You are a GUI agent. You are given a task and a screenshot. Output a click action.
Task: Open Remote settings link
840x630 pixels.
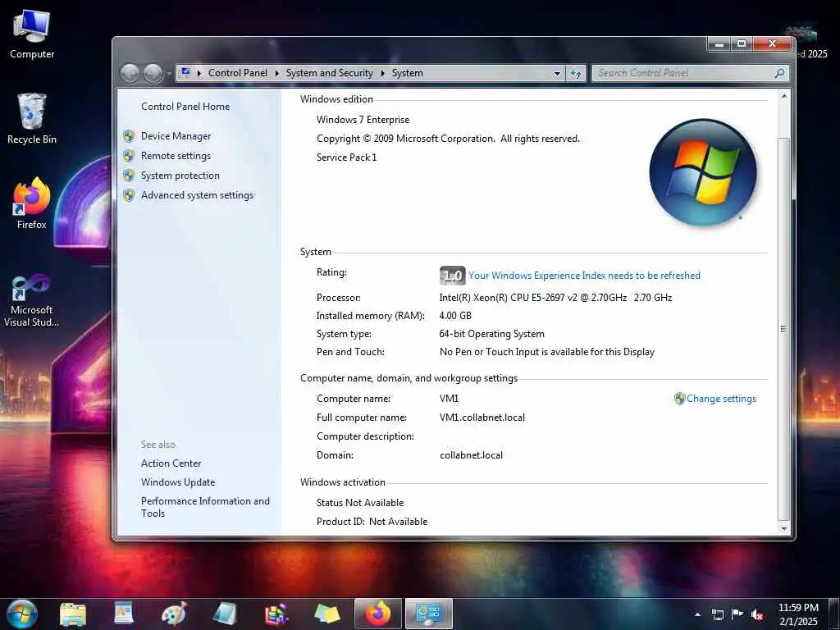click(x=176, y=156)
